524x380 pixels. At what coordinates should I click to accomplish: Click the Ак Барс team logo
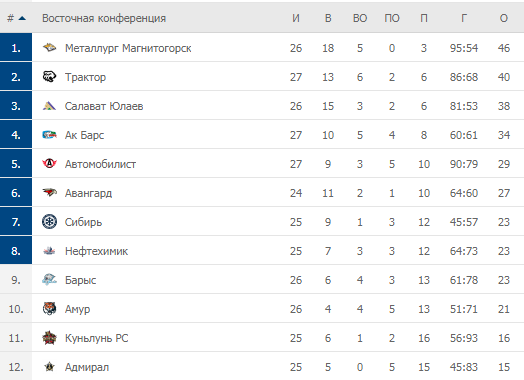point(49,135)
